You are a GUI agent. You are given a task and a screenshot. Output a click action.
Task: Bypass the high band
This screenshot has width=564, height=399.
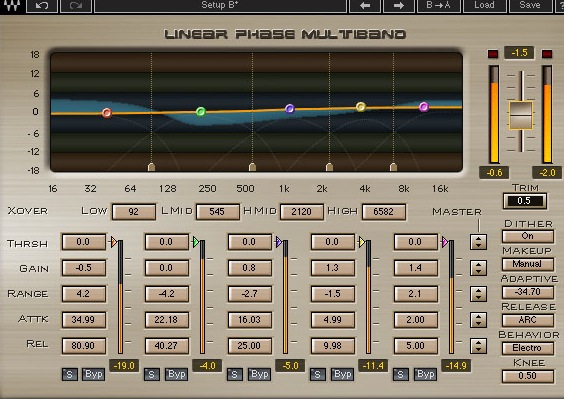coord(426,375)
